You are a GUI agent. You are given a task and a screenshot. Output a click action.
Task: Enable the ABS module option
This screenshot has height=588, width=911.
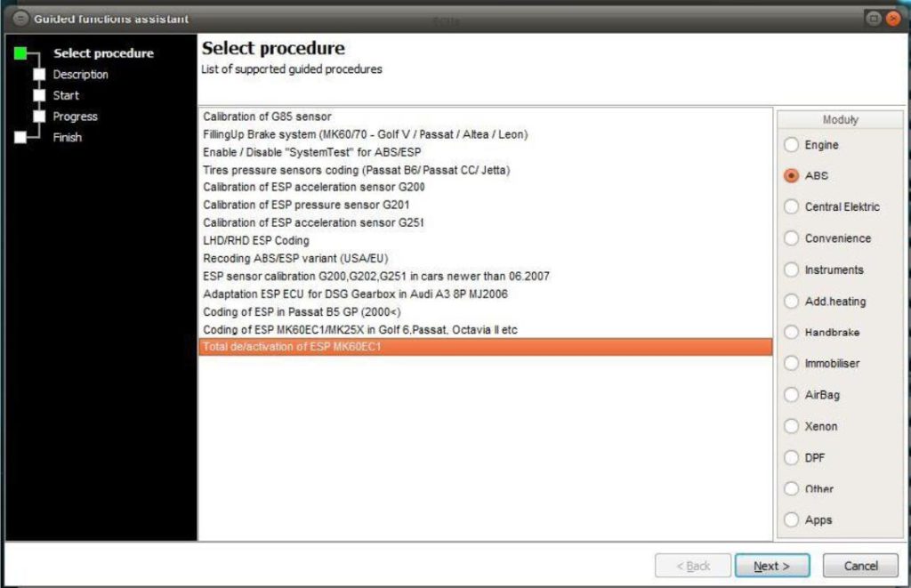[791, 176]
